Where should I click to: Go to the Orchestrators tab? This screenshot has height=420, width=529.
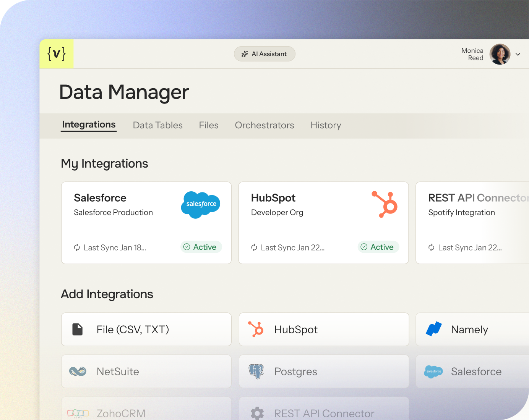(264, 125)
